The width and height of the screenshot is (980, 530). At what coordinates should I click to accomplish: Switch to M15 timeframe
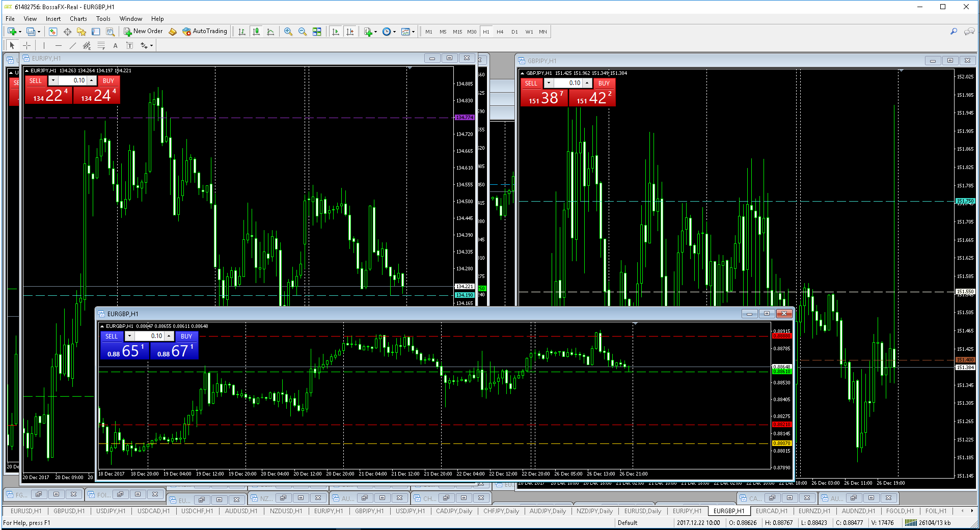point(457,32)
